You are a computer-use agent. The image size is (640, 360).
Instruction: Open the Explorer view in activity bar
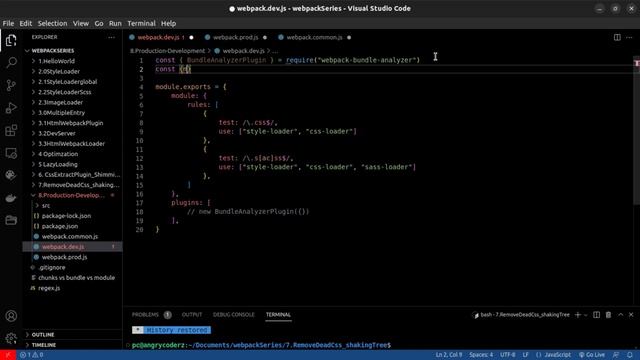click(x=11, y=40)
